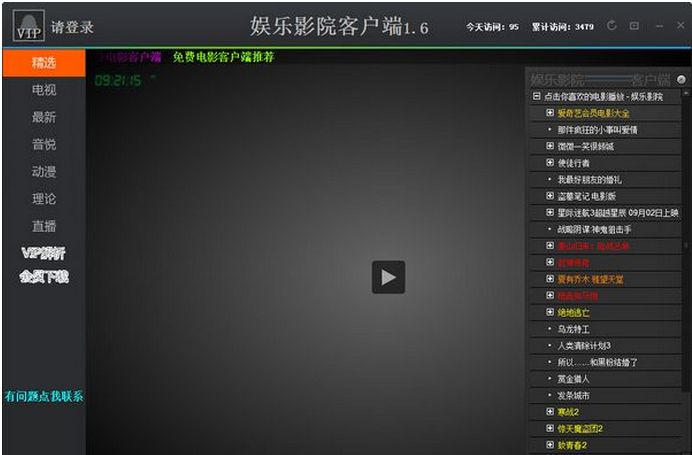Open the 最新 category
This screenshot has height=455, width=692.
coord(44,117)
